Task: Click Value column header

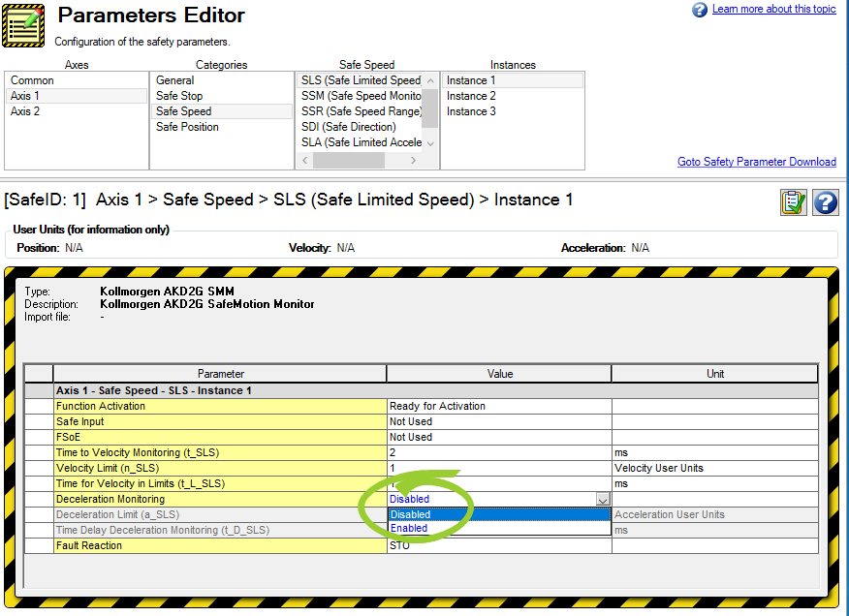Action: click(x=499, y=374)
